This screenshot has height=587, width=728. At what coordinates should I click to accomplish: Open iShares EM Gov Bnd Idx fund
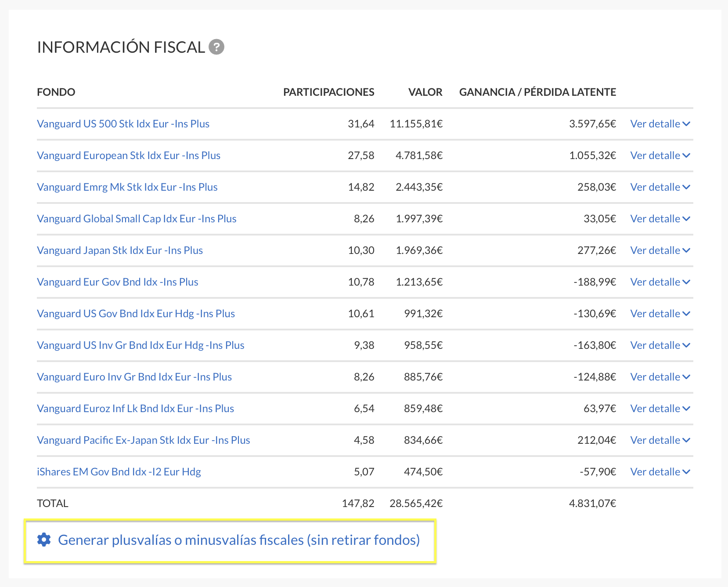click(119, 471)
